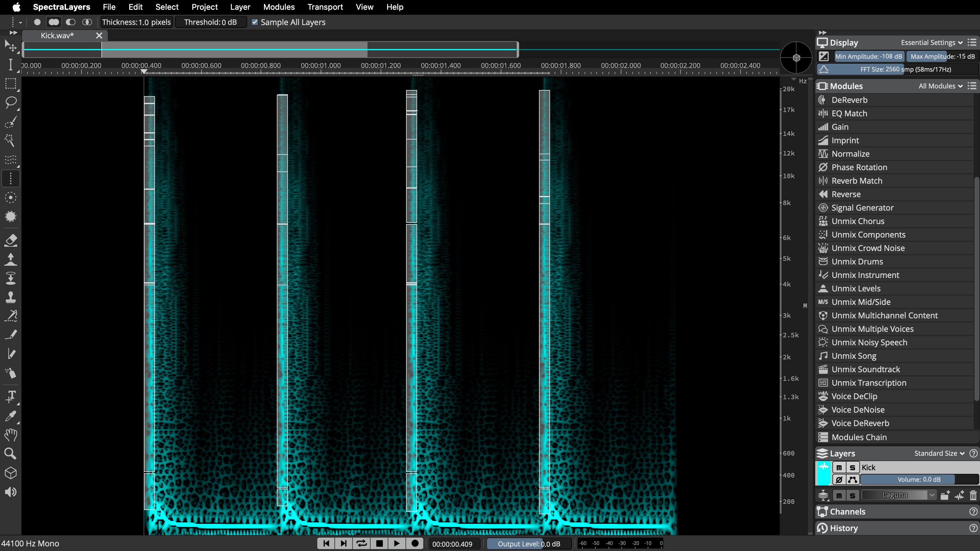Select the zoom magnifier tool
The height and width of the screenshot is (551, 980).
(x=11, y=453)
